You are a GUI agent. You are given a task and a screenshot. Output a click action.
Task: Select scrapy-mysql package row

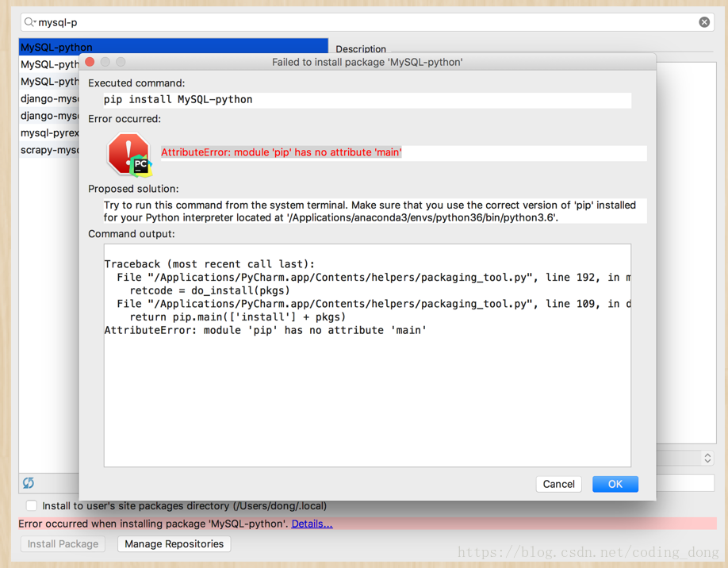pyautogui.click(x=49, y=150)
